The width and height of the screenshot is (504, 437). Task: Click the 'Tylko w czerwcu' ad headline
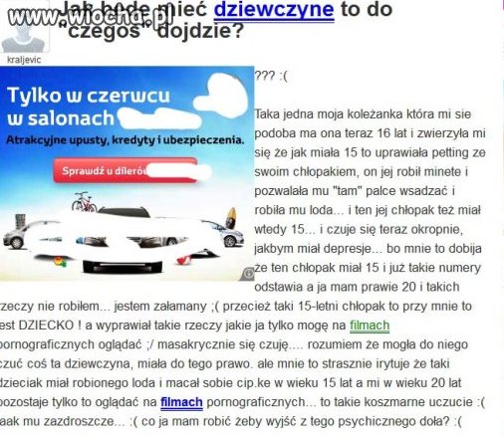[x=89, y=96]
